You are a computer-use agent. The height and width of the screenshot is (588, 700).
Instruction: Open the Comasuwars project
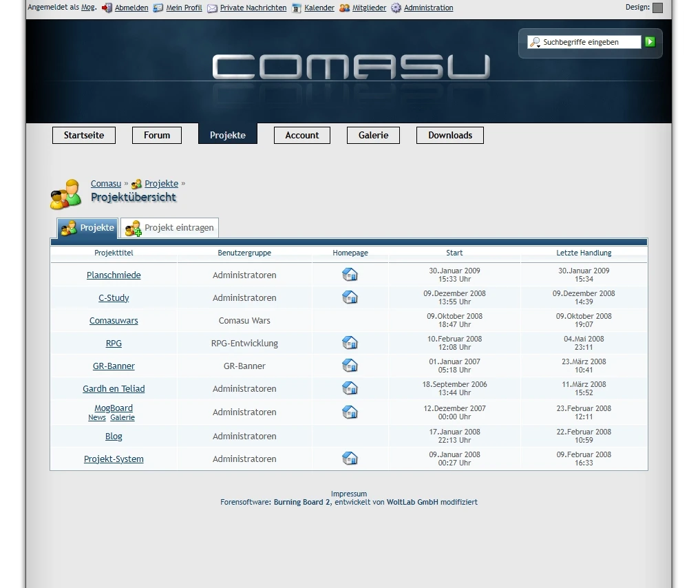[114, 321]
